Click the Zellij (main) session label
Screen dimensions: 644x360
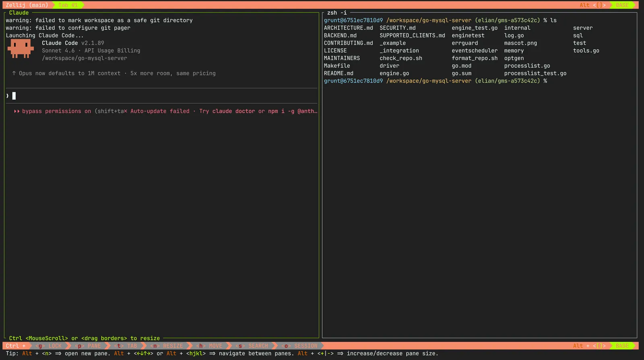pyautogui.click(x=27, y=5)
